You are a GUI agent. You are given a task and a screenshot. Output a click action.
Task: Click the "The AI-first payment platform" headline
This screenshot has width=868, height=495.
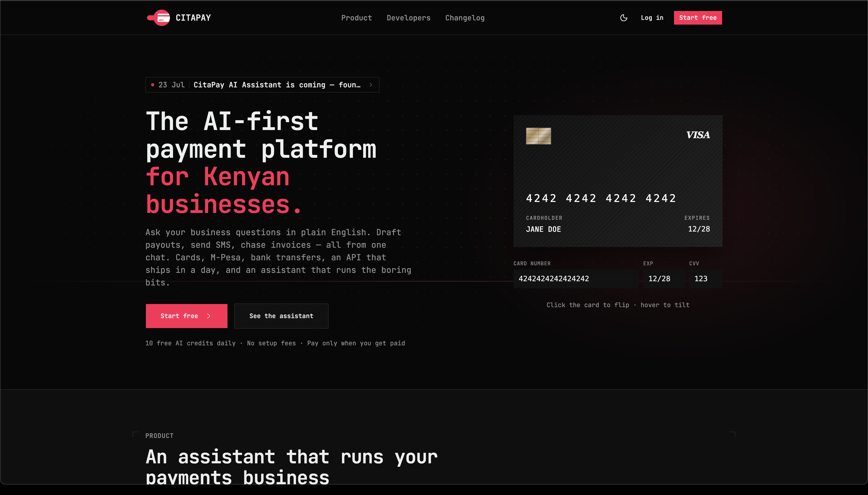tap(261, 135)
